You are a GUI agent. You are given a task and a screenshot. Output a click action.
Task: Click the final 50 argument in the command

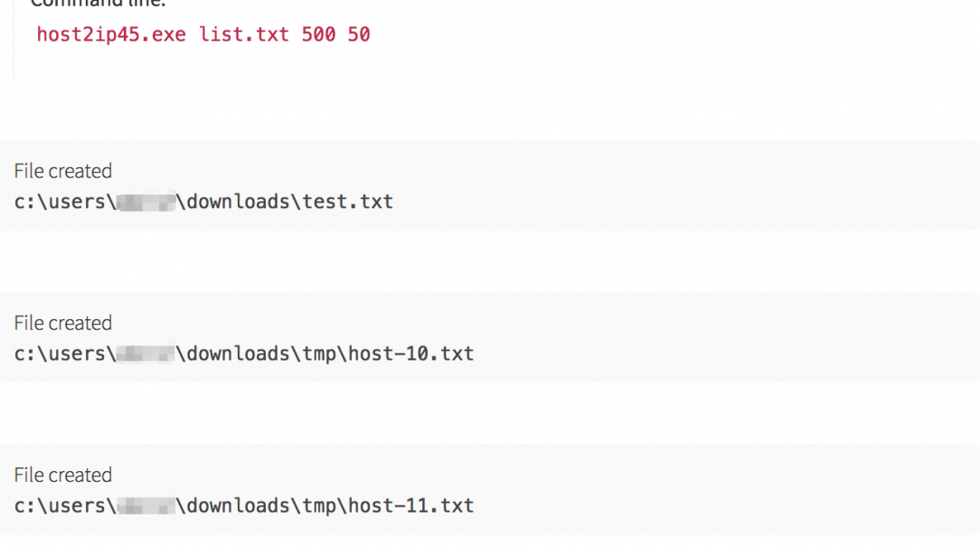359,35
